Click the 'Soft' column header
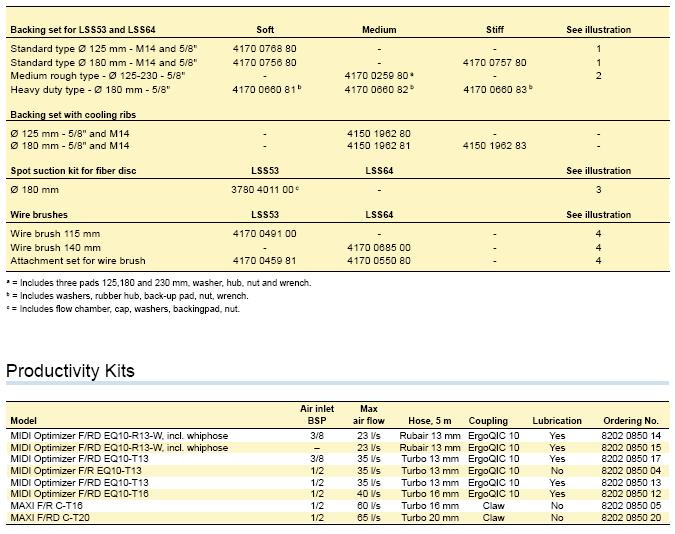Screen dimensions: 675x534 265,30
